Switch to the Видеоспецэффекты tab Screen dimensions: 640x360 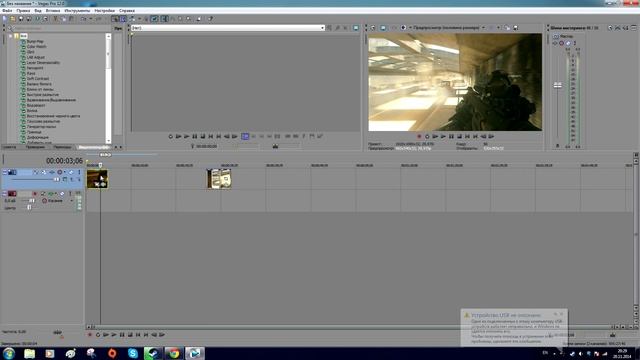[x=93, y=147]
